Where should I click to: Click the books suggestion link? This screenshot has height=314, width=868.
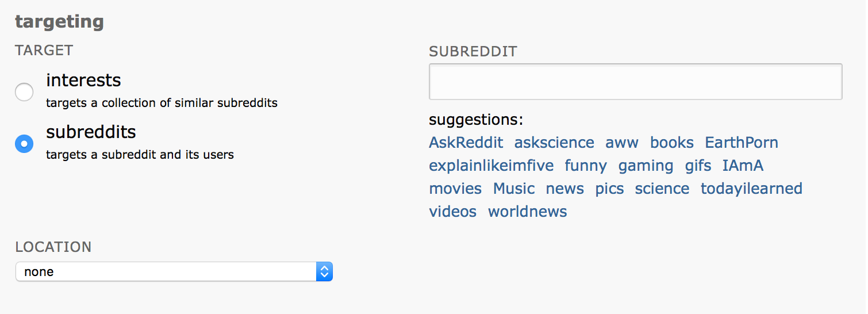[672, 143]
